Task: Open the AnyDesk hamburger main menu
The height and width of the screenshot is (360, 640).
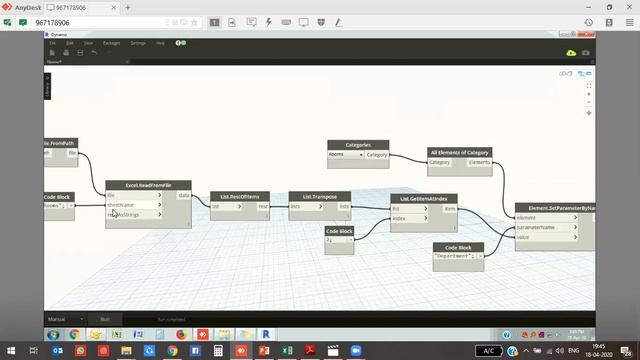Action: [629, 23]
